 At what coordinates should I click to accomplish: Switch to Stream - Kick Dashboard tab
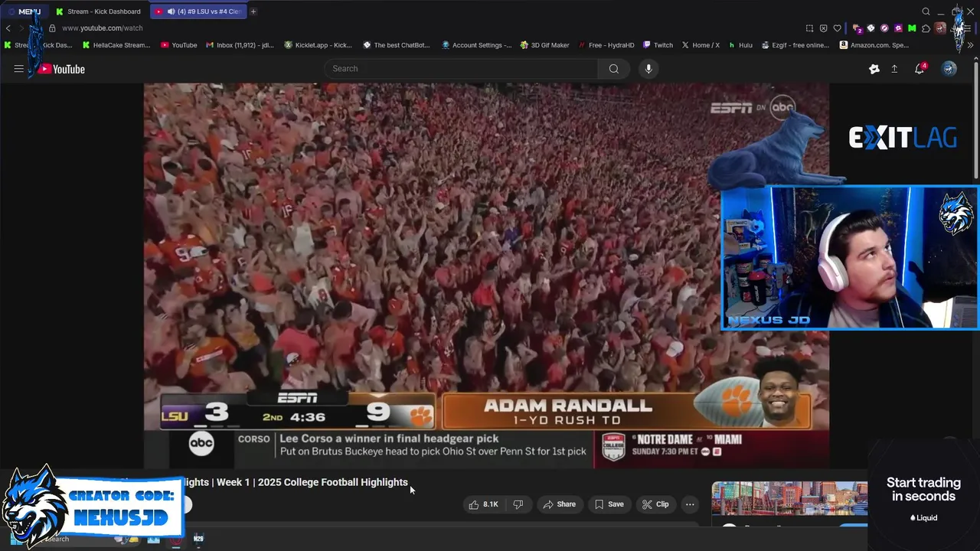pos(99,11)
